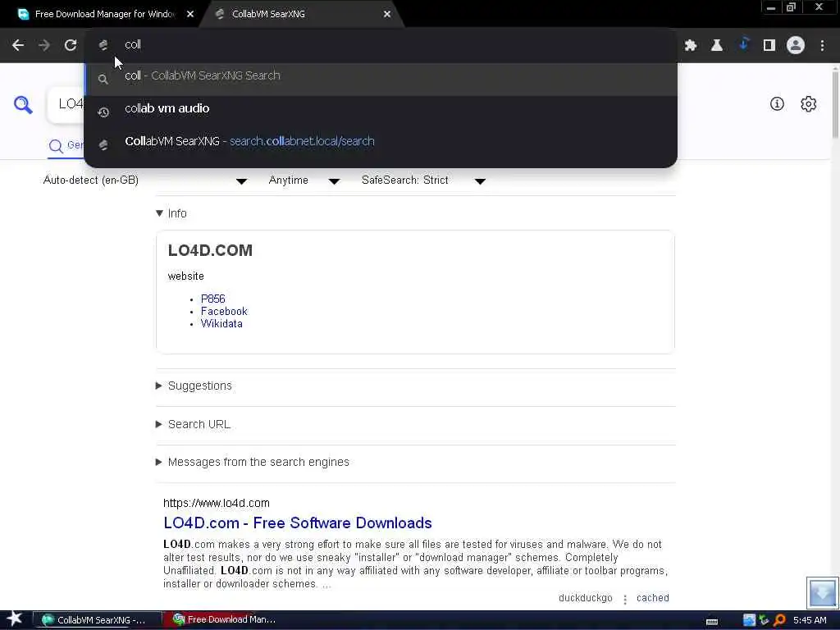Click the page vertical scrollbar
The image size is (840, 630).
point(835,103)
